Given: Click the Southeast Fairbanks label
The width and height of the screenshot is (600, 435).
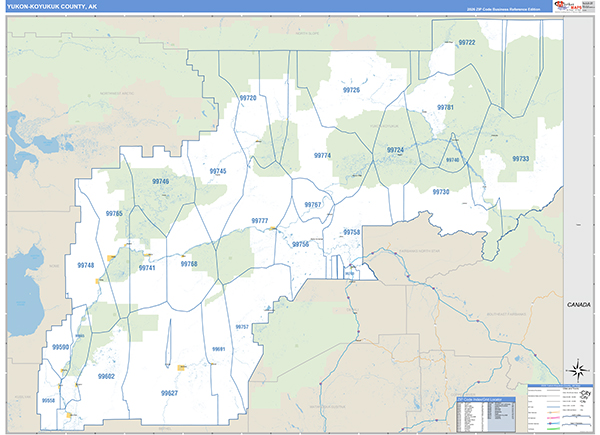Looking at the screenshot, I should point(506,314).
